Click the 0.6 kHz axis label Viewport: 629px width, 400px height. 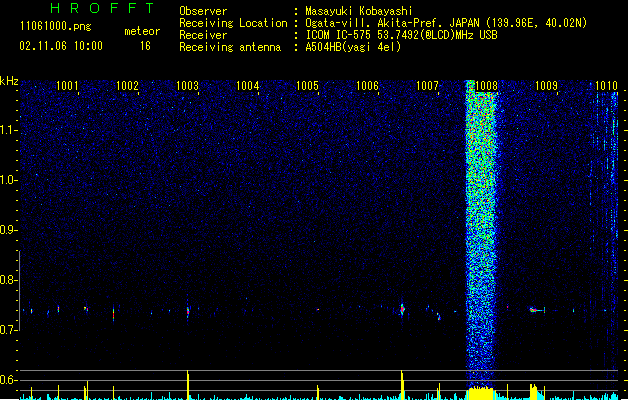pyautogui.click(x=8, y=380)
